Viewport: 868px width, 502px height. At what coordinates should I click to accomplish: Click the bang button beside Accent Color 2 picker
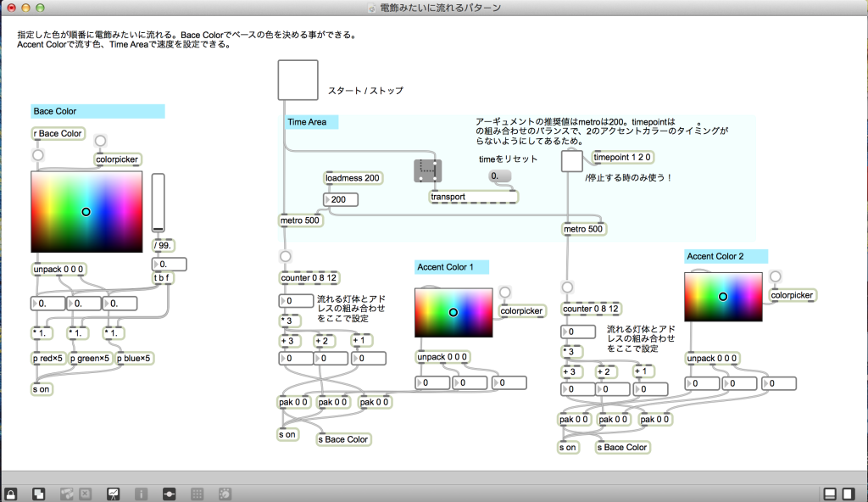coord(776,278)
